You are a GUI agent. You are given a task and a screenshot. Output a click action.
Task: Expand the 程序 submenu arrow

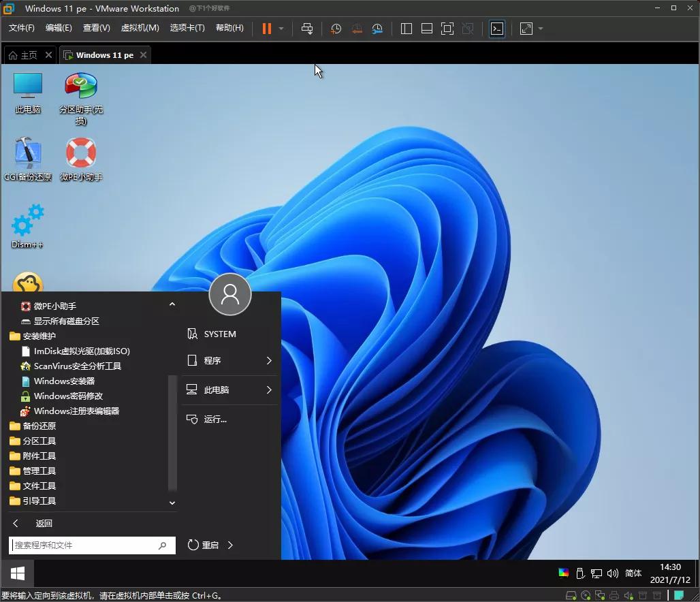268,360
